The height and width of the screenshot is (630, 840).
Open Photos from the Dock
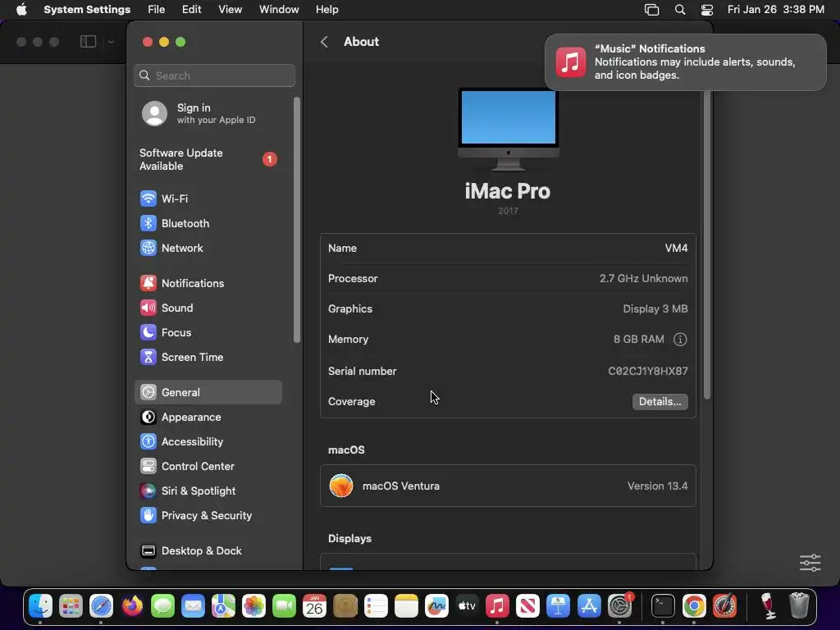(254, 606)
